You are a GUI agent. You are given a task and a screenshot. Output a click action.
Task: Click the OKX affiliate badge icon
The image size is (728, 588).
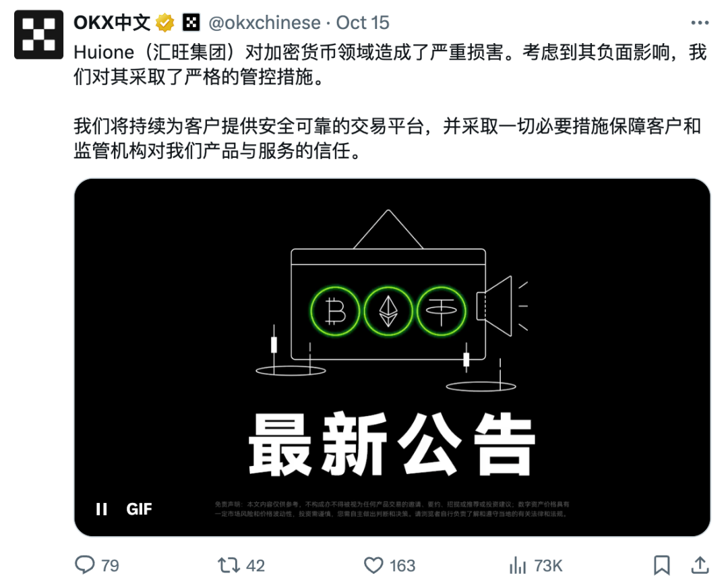pyautogui.click(x=191, y=23)
